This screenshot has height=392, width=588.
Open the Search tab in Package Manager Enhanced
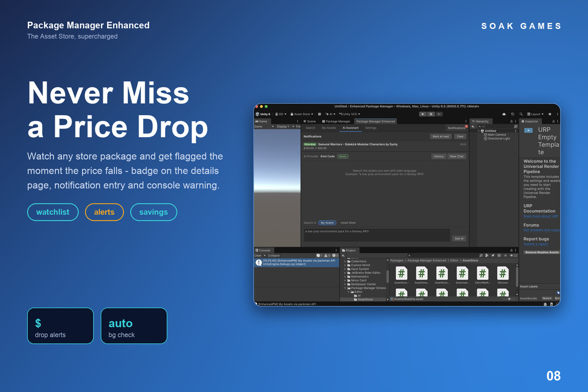coord(311,128)
